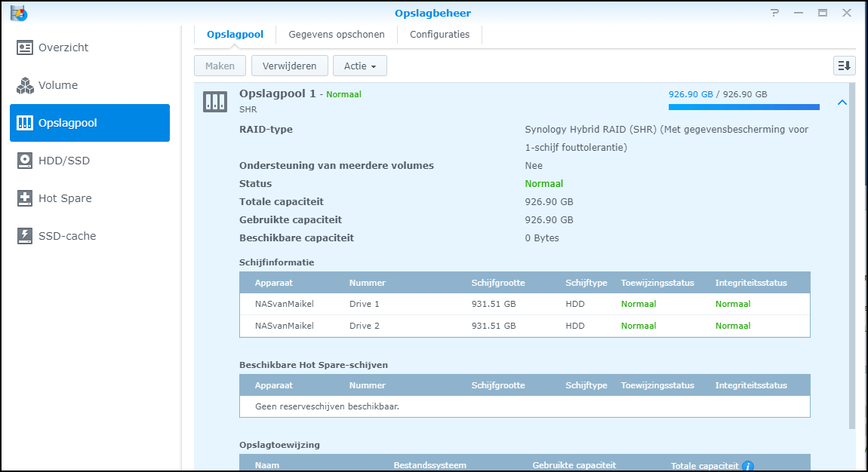Click the green Normaal status next to Opslagpool 1
This screenshot has width=868, height=472.
coord(343,94)
